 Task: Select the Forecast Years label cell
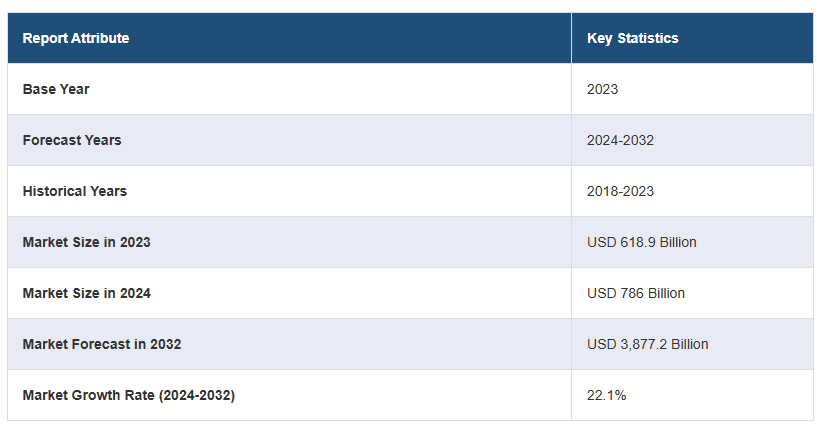click(x=72, y=140)
